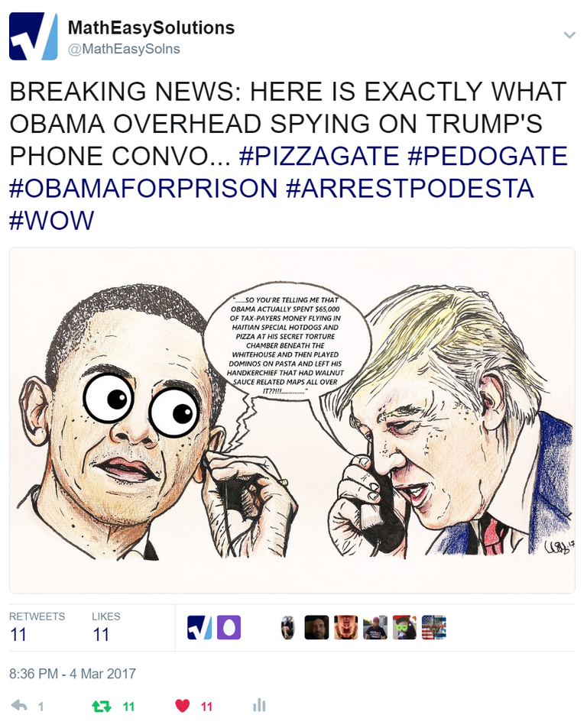Open the #PIZZAGATE hashtag
This screenshot has width=587, height=728.
319,156
